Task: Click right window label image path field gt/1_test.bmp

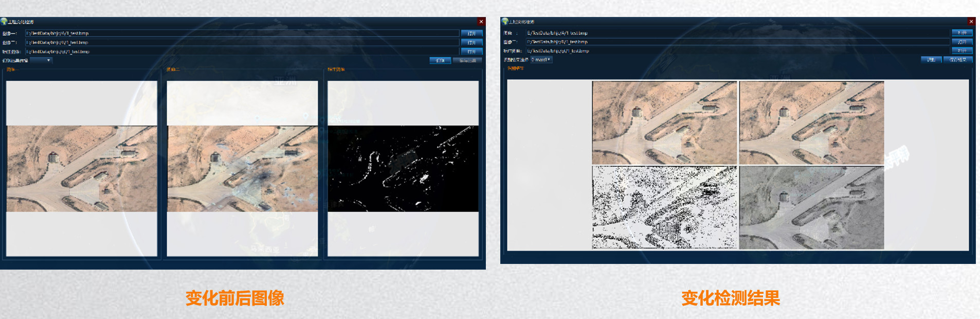Action: click(x=737, y=50)
